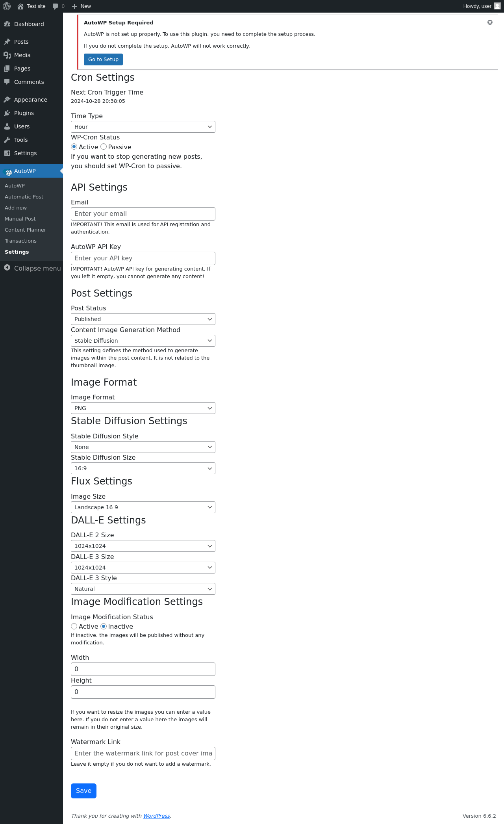Viewport: 504px width, 824px height.
Task: Click the Collapse menu arrow icon
Action: pyautogui.click(x=7, y=268)
